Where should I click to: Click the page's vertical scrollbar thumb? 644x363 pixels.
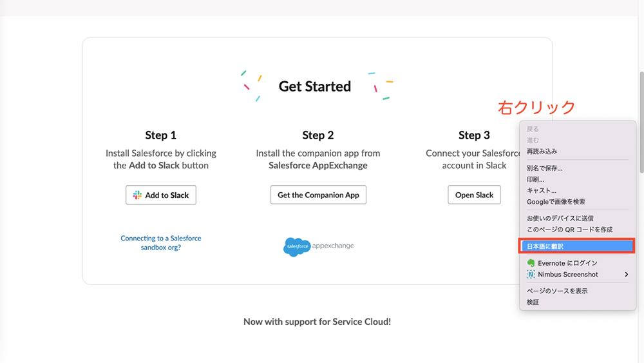(641, 122)
